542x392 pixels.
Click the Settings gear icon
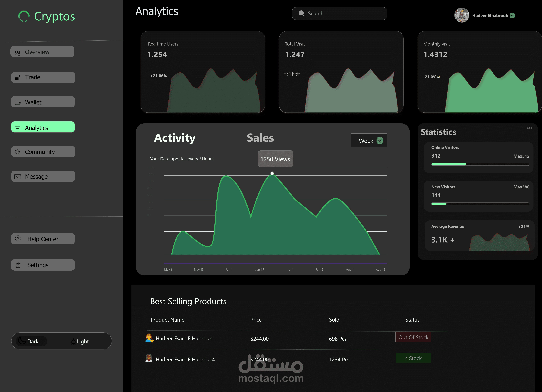18,265
